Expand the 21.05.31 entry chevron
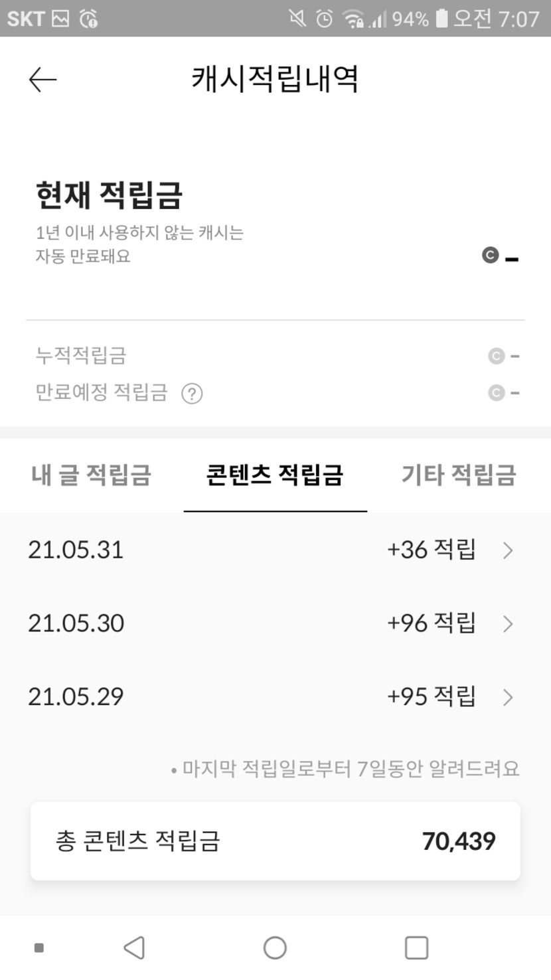The image size is (551, 980). (508, 550)
